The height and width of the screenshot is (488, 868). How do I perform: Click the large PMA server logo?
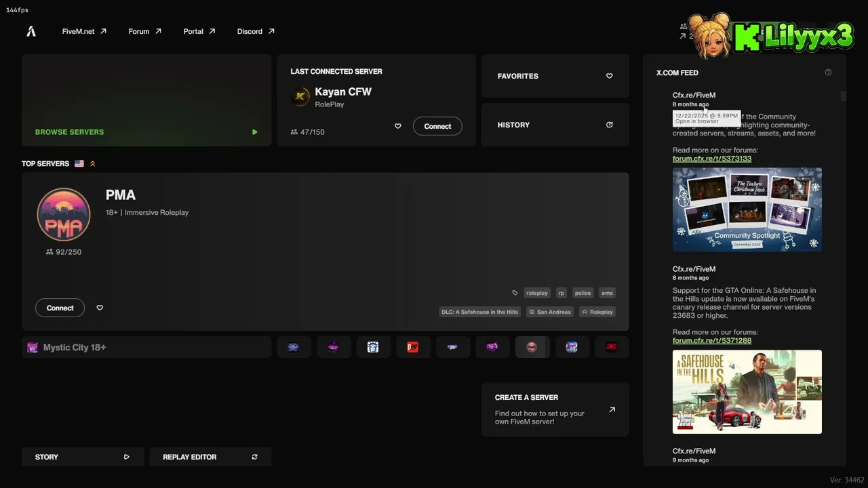(64, 214)
